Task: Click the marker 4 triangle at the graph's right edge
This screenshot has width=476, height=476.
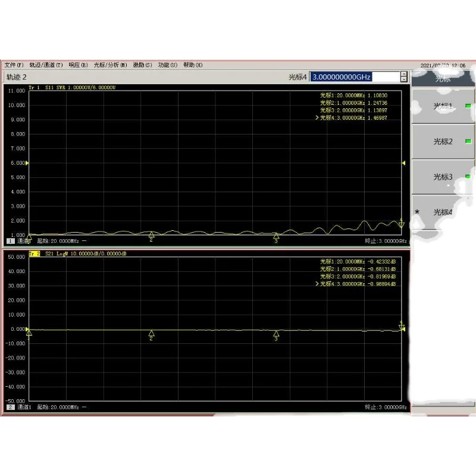Action: (402, 225)
